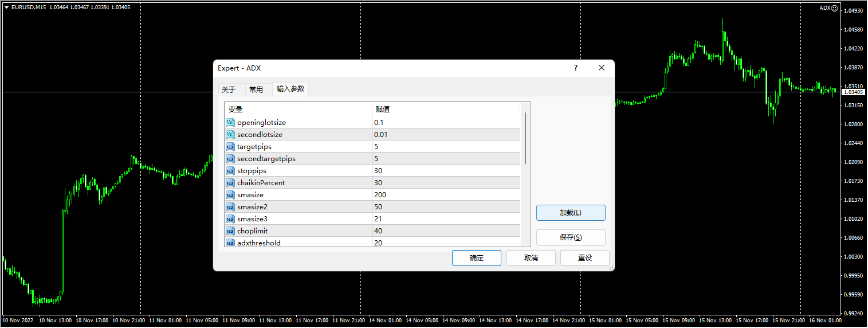Image resolution: width=868 pixels, height=328 pixels.
Task: Click the 保存(S) button
Action: 571,237
